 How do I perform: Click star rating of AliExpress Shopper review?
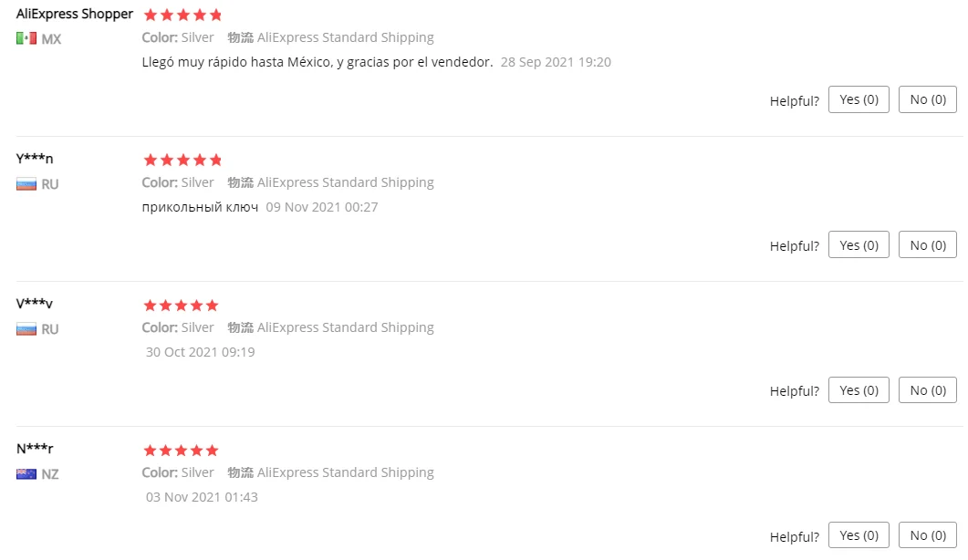point(182,16)
